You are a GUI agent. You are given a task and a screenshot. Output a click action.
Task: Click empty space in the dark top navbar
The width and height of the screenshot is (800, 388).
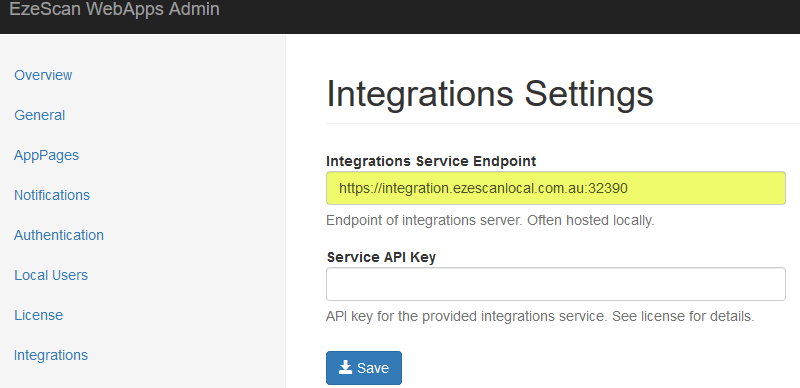click(510, 15)
